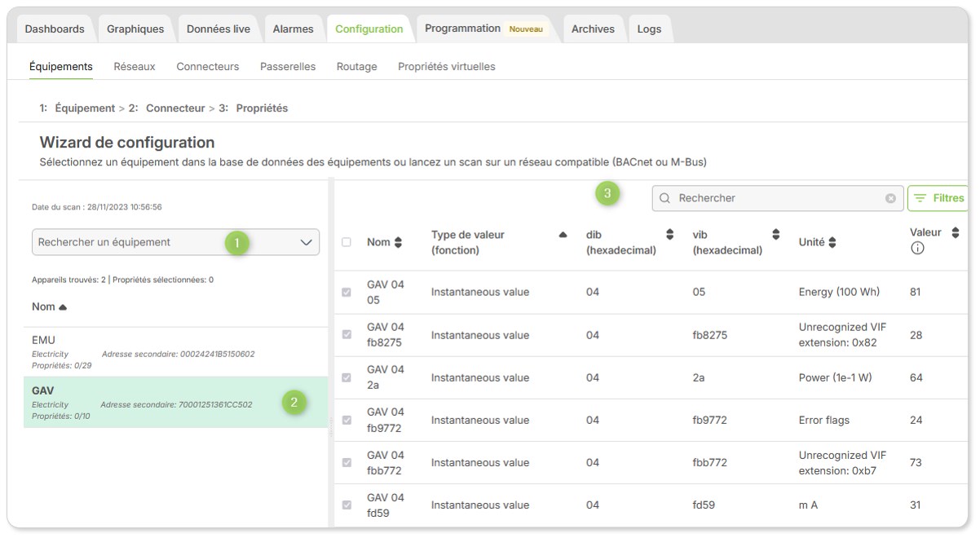The width and height of the screenshot is (980, 538).
Task: Open the Graphiques tab
Action: pos(135,29)
